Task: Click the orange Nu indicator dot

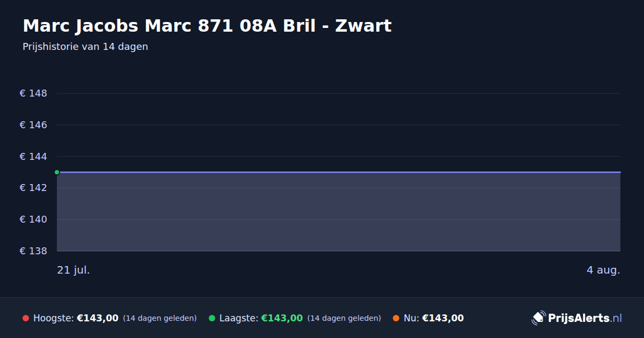Action: 396,318
